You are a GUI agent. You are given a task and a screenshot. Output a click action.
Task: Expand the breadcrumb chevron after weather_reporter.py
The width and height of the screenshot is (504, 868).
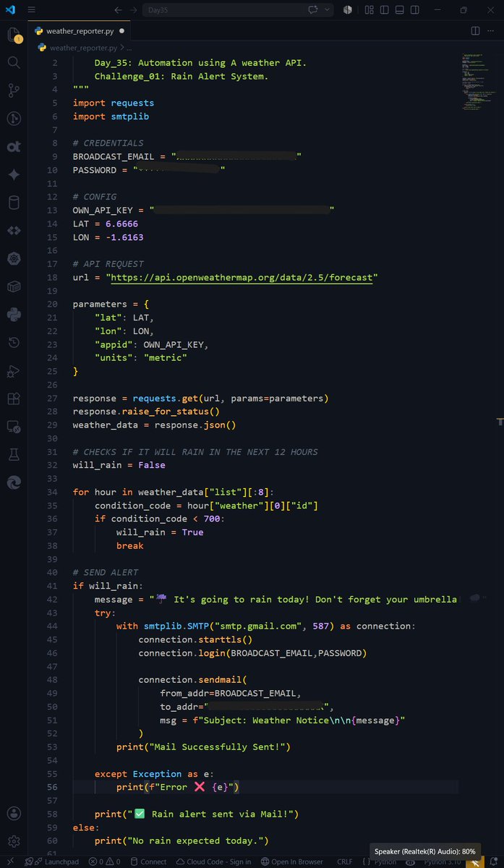click(124, 48)
